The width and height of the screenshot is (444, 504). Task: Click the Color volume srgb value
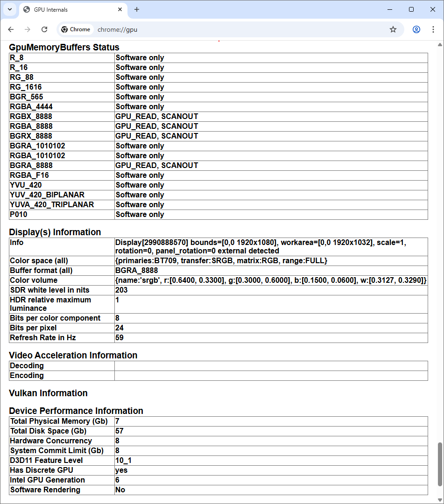271,280
